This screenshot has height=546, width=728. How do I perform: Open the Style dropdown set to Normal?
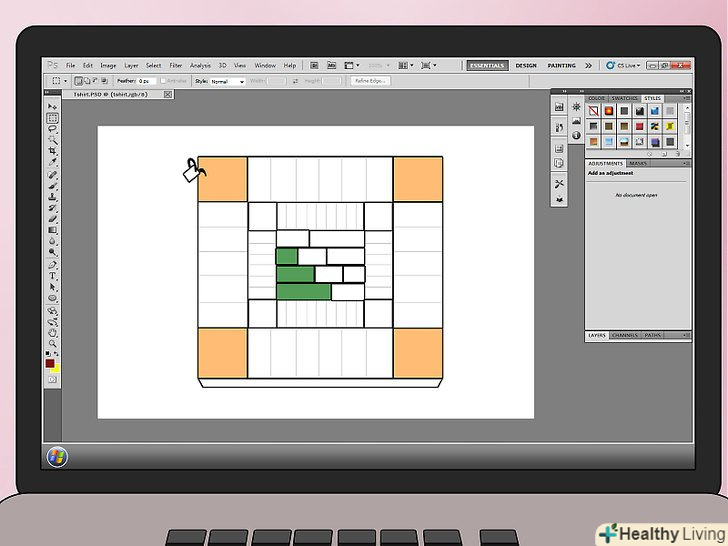pos(227,81)
